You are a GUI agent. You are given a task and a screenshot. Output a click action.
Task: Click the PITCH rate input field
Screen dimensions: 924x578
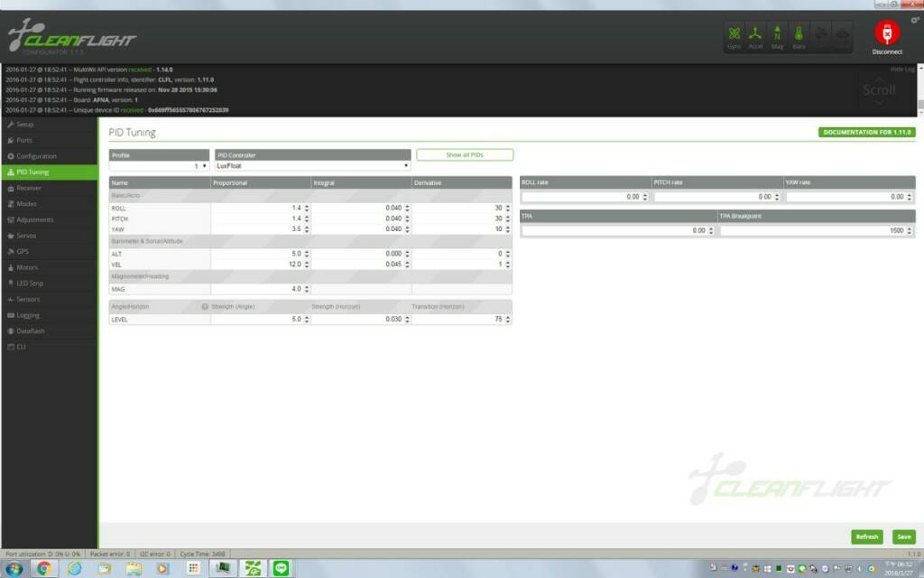pyautogui.click(x=717, y=197)
